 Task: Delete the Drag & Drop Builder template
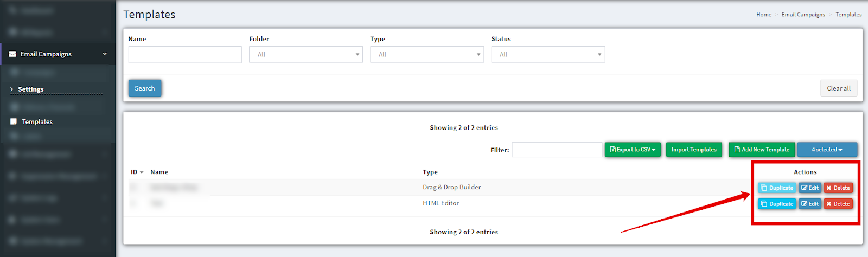(838, 188)
